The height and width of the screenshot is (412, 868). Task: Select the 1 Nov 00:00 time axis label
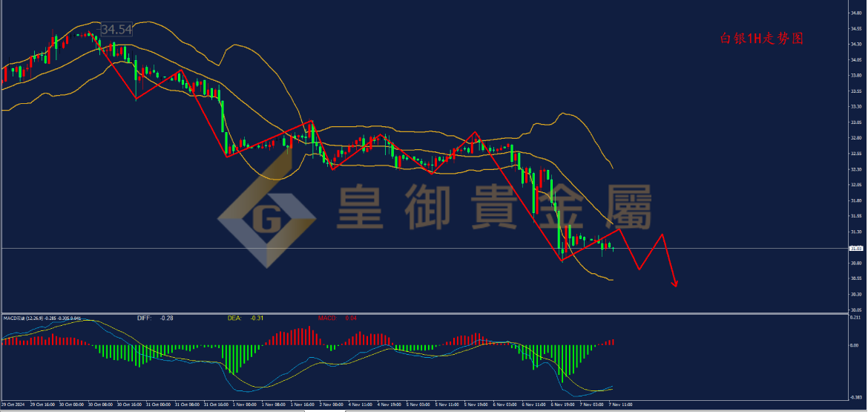tap(242, 405)
